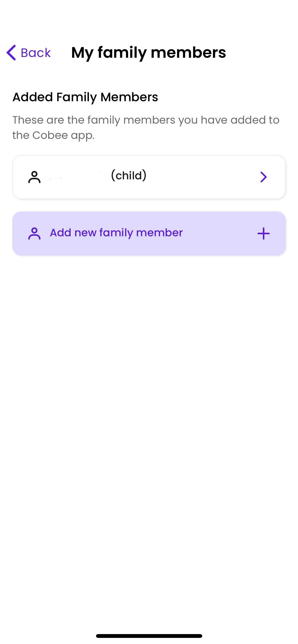Screen dimensions: 298x644
Task: Select the My family members page title
Action: [x=148, y=53]
